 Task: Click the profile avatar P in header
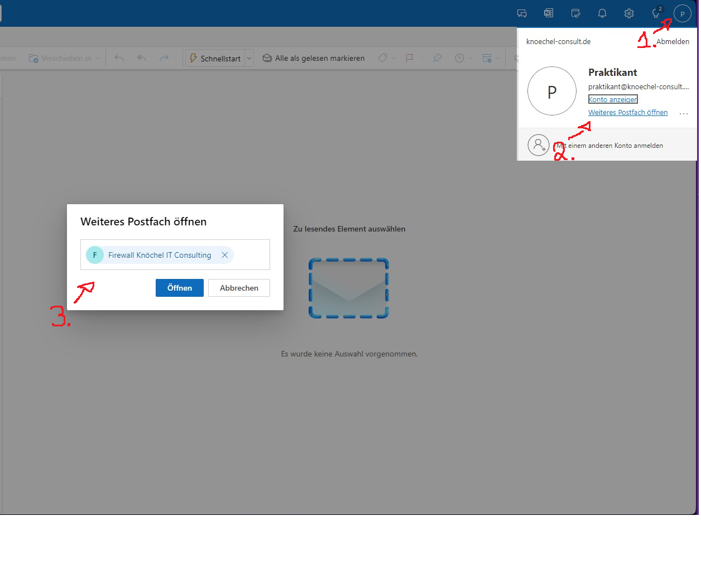pos(682,13)
